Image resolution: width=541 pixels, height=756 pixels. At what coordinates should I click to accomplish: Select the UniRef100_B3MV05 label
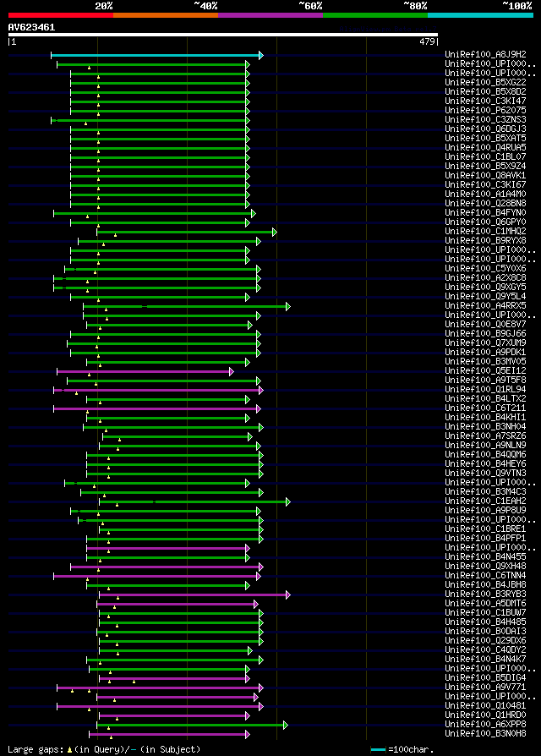[x=485, y=362]
